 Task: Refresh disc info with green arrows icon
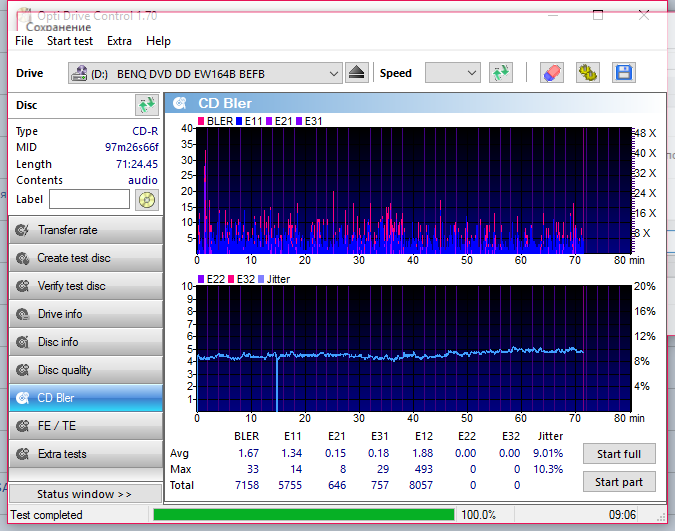point(146,105)
